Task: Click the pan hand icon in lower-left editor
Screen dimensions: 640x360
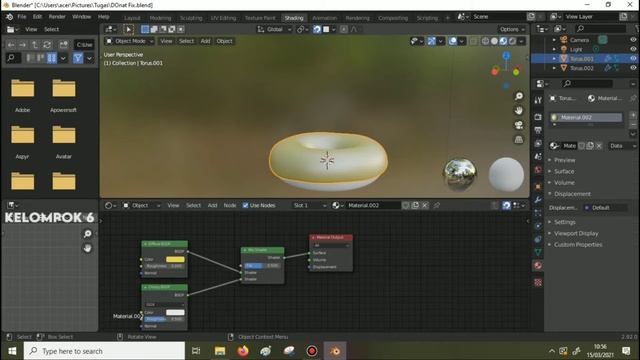Action: pos(87,248)
